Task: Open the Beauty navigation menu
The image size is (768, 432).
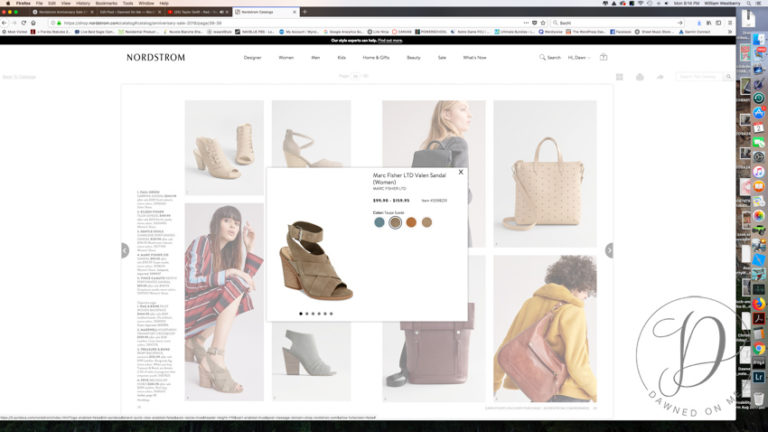Action: click(413, 58)
